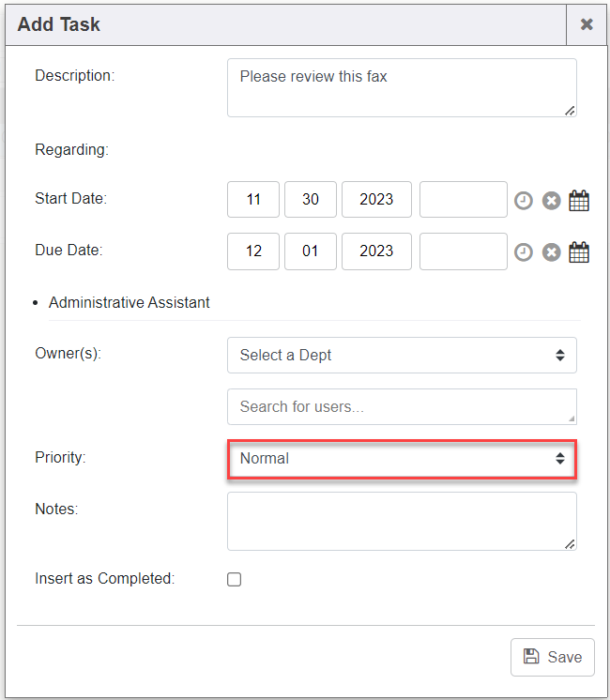
Task: Close the Add Task dialog
Action: point(587,24)
